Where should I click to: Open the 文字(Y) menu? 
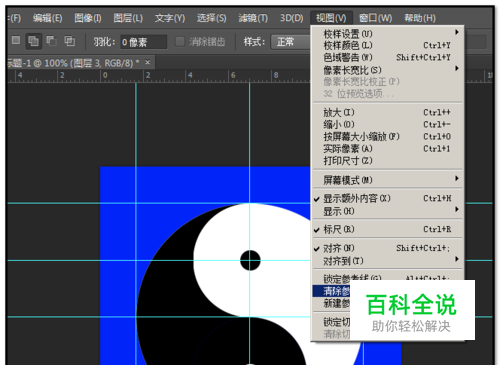pyautogui.click(x=170, y=18)
